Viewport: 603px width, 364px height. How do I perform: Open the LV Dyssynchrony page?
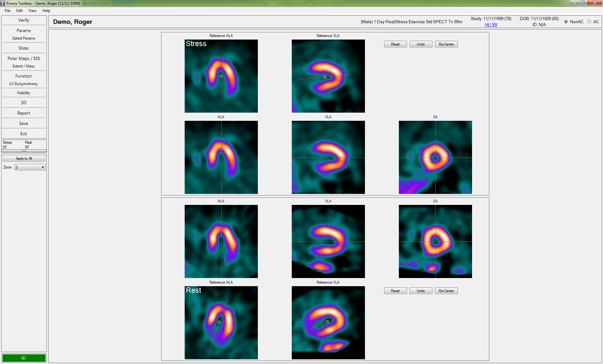(24, 84)
